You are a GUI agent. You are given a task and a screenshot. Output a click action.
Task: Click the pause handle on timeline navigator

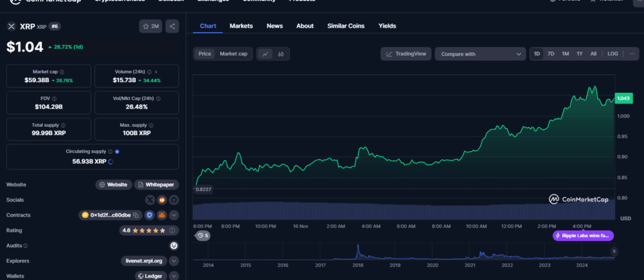click(614, 251)
